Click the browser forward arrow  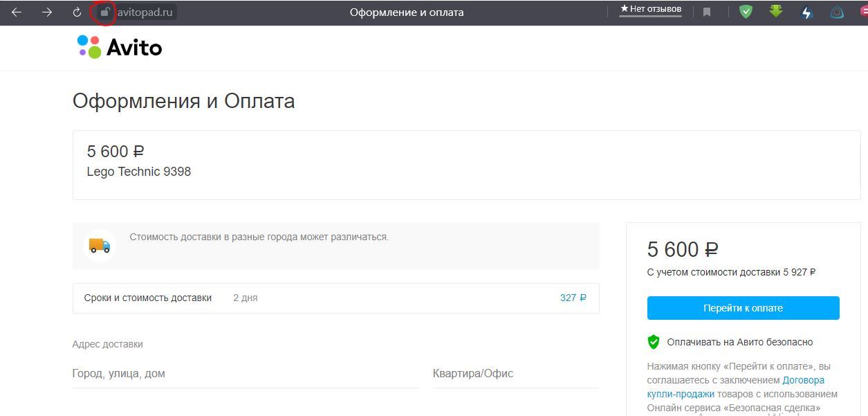click(x=47, y=12)
